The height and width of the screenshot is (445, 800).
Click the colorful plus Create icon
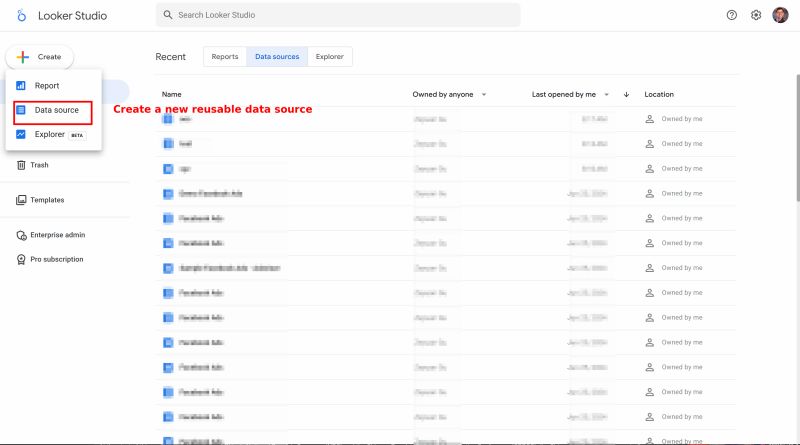point(22,57)
